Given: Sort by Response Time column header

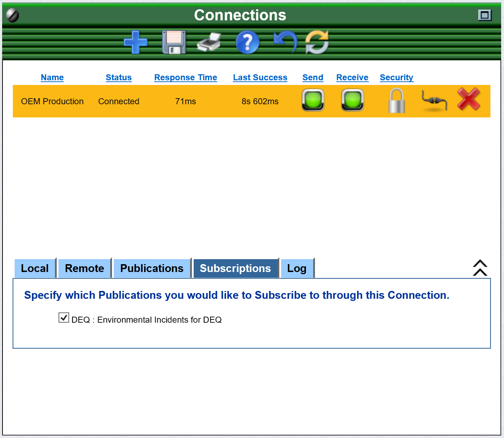Looking at the screenshot, I should [x=185, y=77].
